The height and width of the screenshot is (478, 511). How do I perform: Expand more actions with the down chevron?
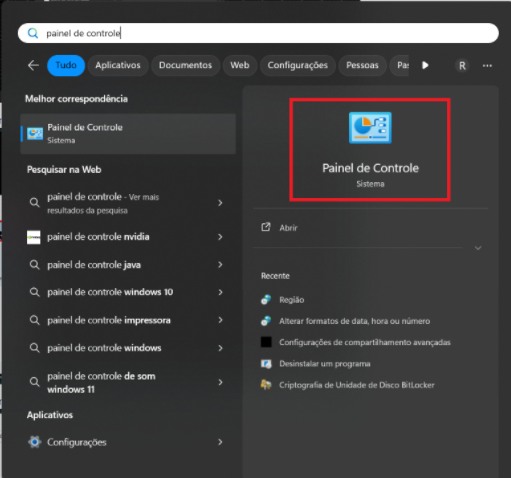[x=478, y=248]
